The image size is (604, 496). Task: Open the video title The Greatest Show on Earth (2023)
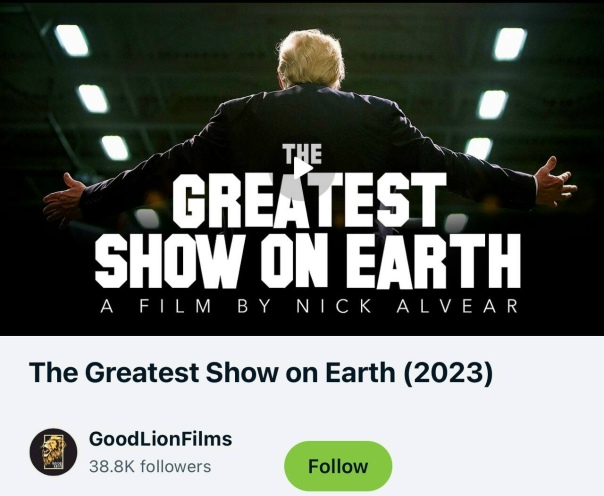coord(261,372)
